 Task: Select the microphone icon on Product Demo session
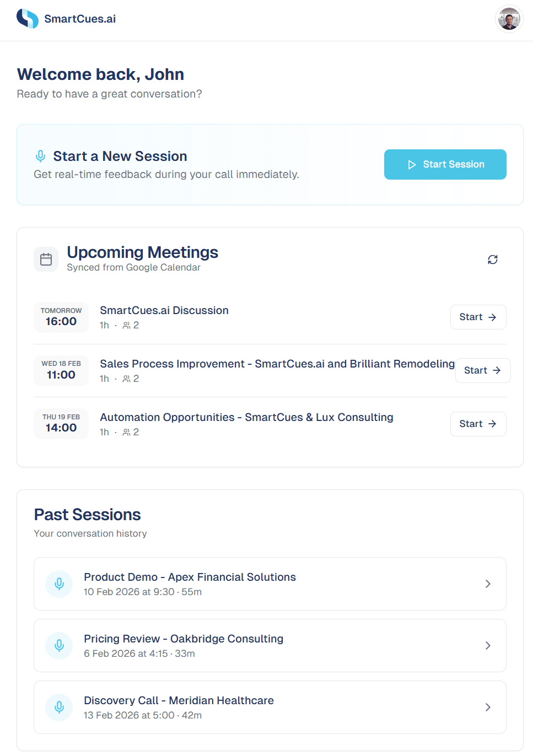pos(59,584)
